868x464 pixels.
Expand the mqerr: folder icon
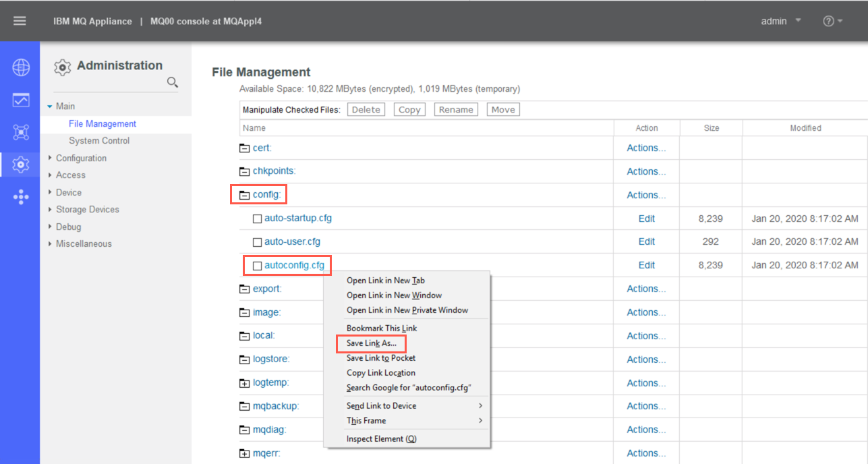tap(244, 454)
